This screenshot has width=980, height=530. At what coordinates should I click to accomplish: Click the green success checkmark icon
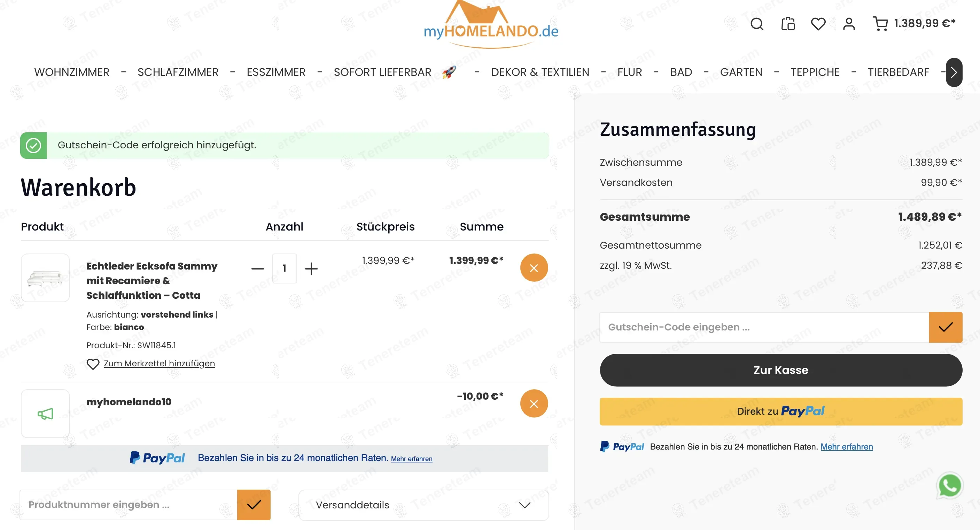[33, 145]
